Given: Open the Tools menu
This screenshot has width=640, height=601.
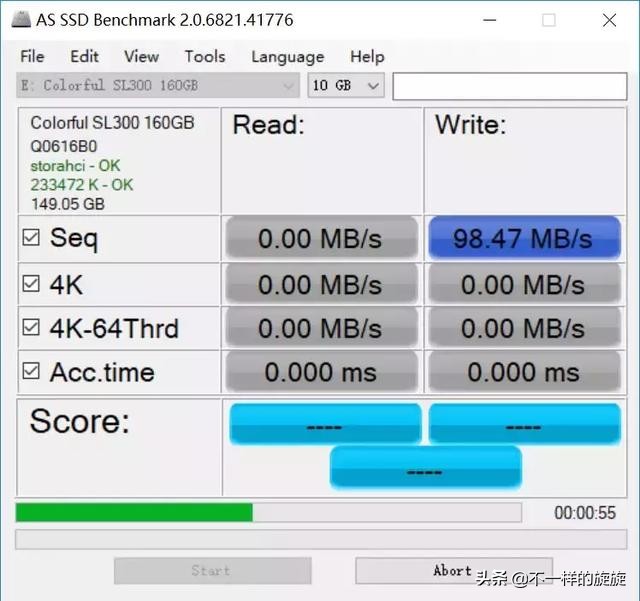Looking at the screenshot, I should click(205, 56).
